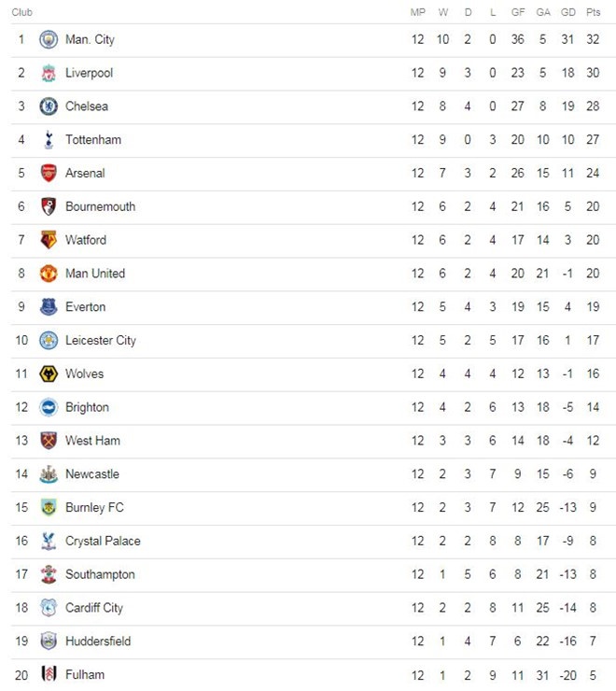Click the Pts column header
The image size is (616, 691).
click(594, 12)
